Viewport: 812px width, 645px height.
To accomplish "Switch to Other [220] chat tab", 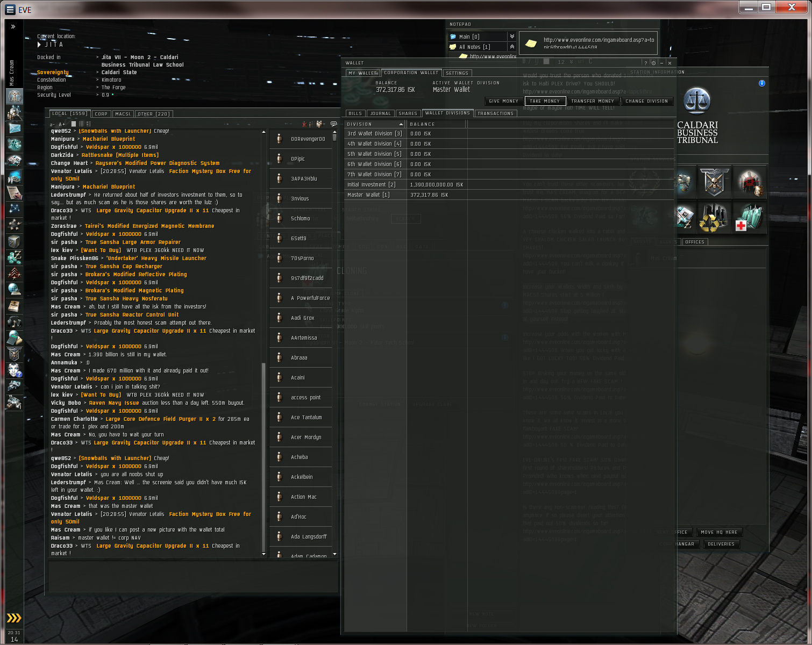I will pos(154,114).
